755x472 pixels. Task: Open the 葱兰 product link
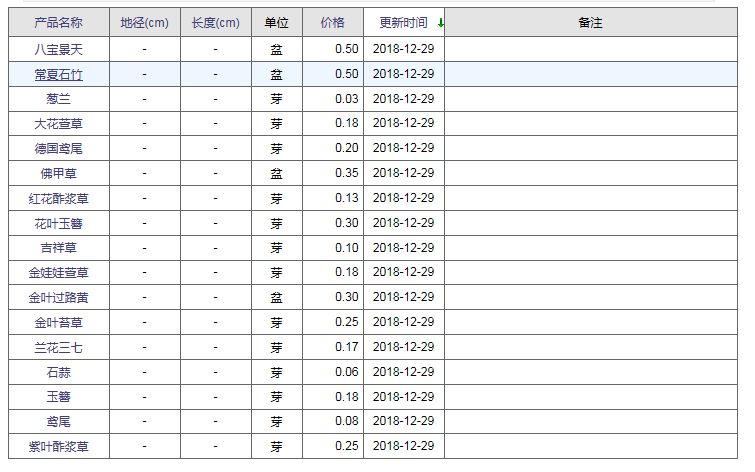pyautogui.click(x=58, y=99)
